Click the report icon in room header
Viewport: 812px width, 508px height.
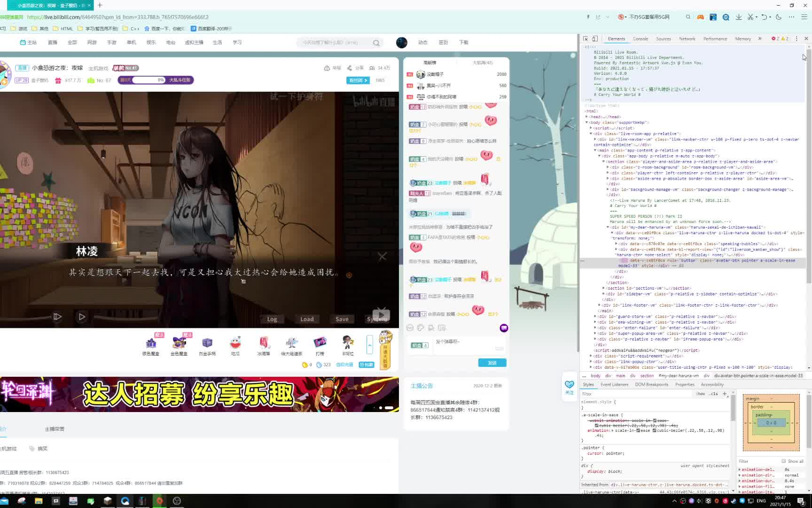click(x=327, y=68)
